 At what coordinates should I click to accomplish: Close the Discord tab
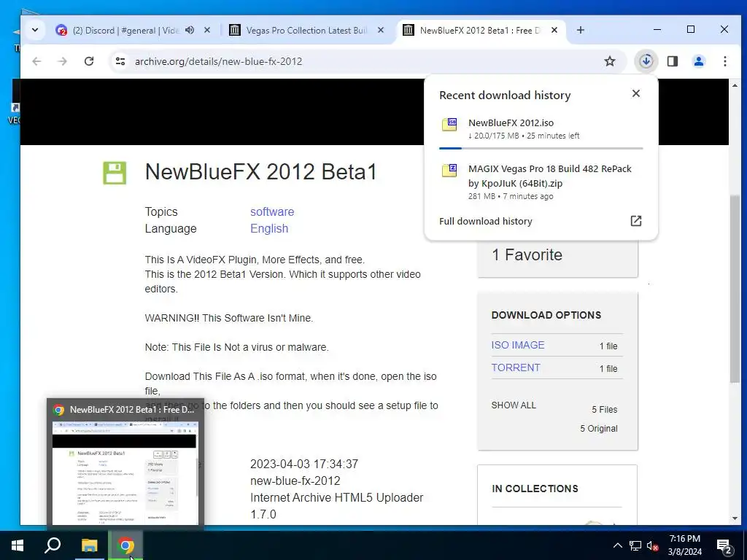207,30
